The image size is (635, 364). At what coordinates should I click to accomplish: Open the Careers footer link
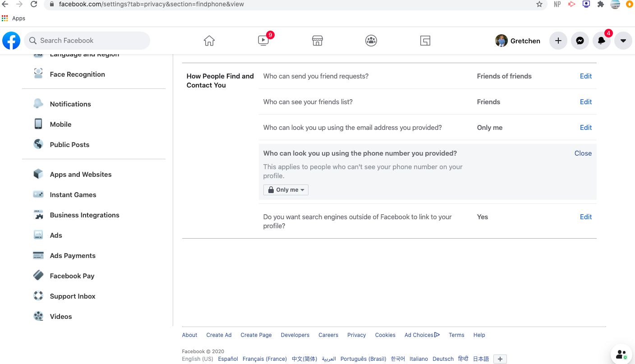click(328, 335)
